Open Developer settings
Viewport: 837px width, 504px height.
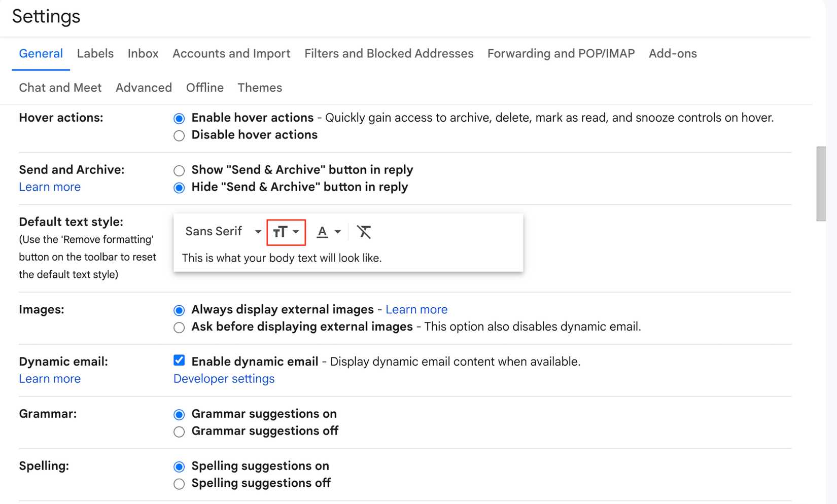(x=223, y=378)
